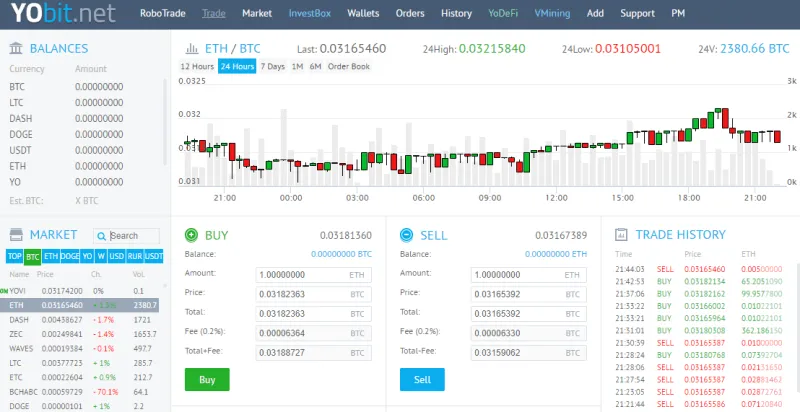Select WAVES row in market list
This screenshot has height=412, width=800.
[x=82, y=349]
